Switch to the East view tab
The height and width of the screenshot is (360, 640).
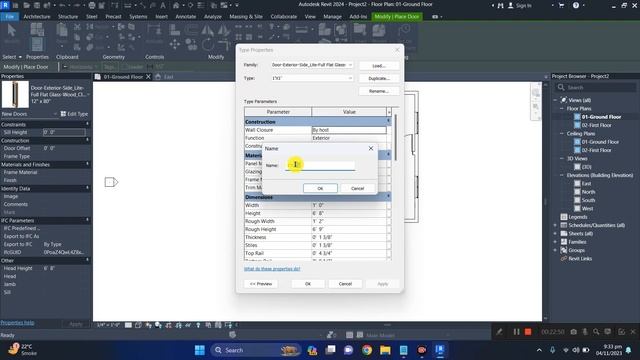(169, 77)
